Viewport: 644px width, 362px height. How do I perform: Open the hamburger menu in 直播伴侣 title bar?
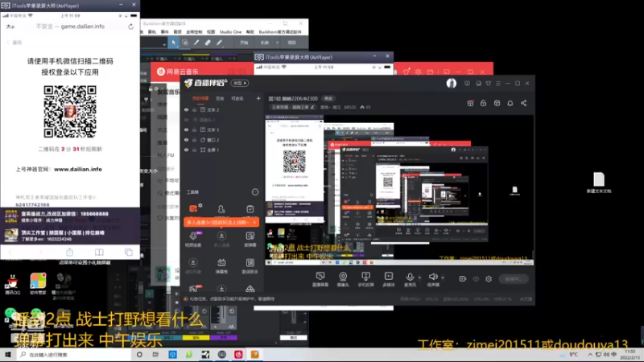pyautogui.click(x=497, y=84)
